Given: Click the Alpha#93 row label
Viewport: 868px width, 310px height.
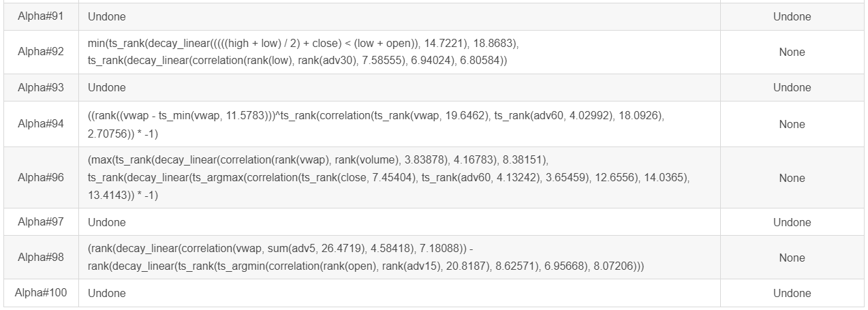Looking at the screenshot, I should 41,87.
